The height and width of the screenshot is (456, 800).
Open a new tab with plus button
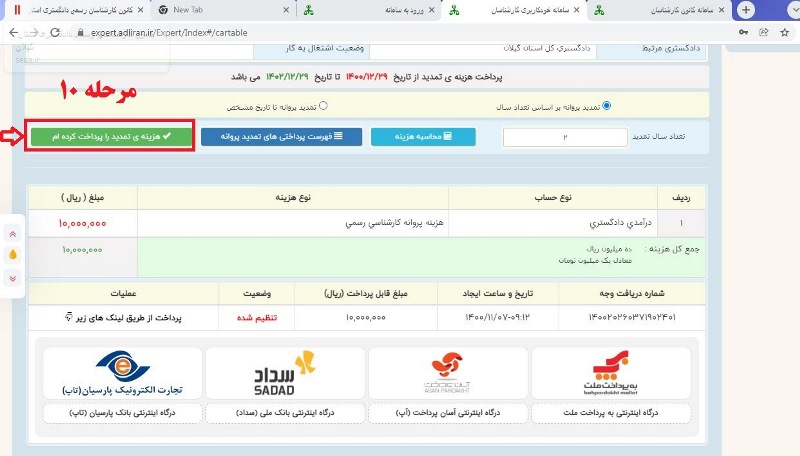coord(746,10)
